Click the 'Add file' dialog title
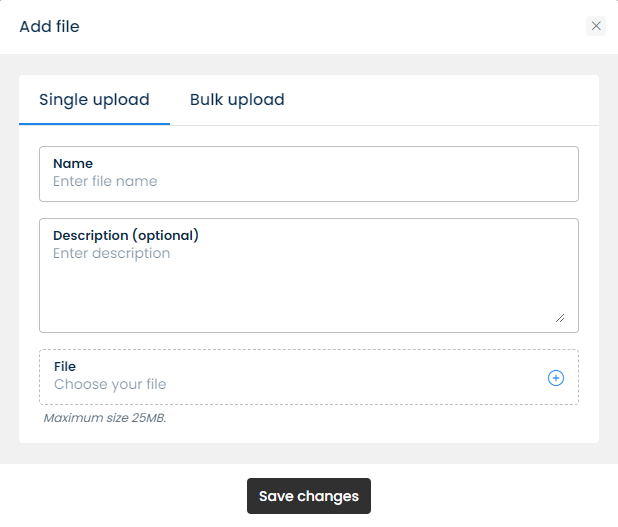 click(x=49, y=27)
